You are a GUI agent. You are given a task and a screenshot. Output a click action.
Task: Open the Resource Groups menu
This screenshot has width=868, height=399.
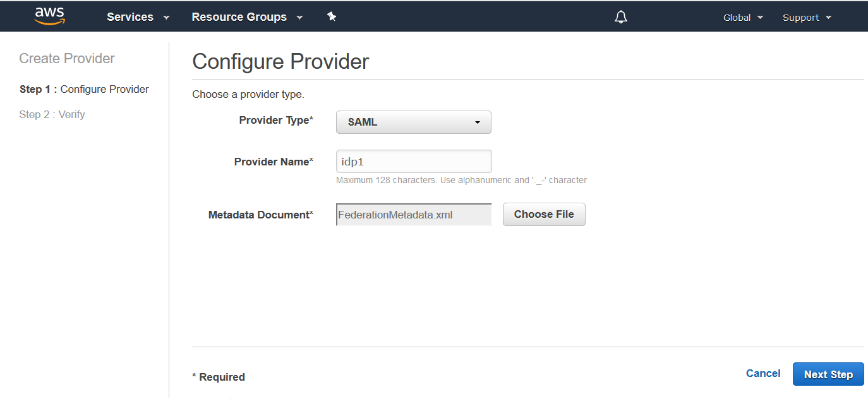(247, 17)
